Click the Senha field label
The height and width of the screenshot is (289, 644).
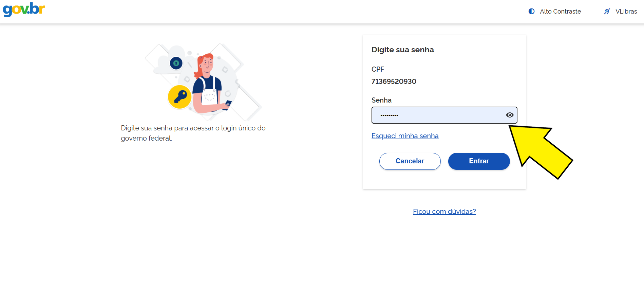click(x=381, y=100)
